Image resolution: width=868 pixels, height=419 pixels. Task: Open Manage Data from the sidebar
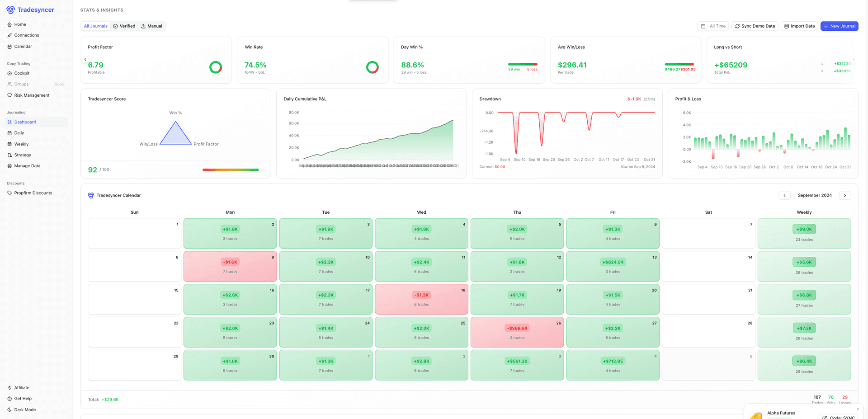pos(27,165)
